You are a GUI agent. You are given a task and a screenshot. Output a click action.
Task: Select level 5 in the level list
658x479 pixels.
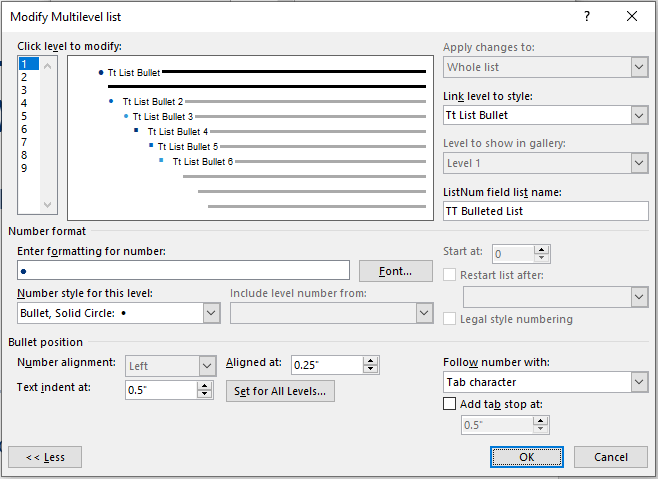(x=24, y=116)
